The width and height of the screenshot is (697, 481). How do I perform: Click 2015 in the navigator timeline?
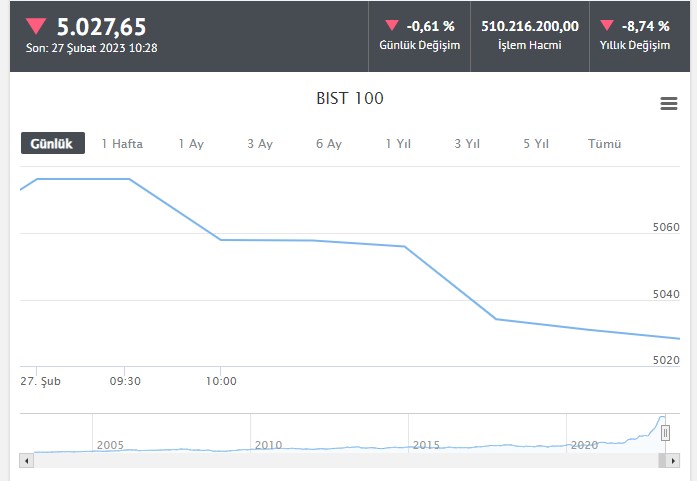[x=426, y=445]
